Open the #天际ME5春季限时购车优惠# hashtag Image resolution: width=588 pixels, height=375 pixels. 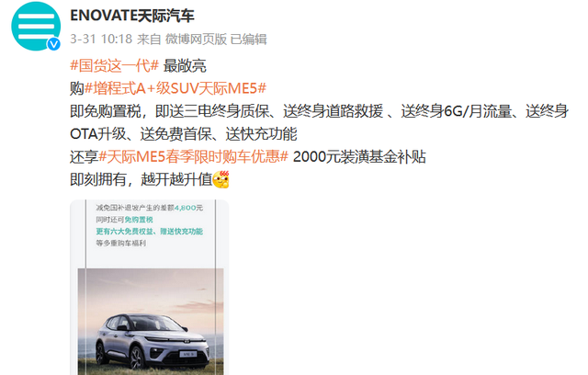click(194, 157)
